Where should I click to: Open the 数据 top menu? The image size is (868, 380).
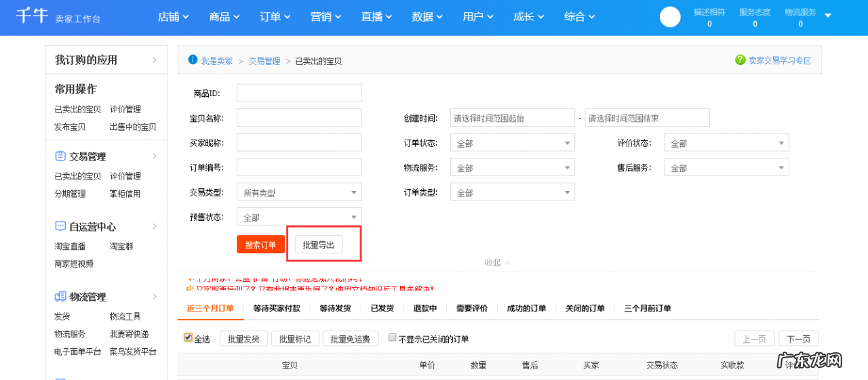click(x=427, y=17)
